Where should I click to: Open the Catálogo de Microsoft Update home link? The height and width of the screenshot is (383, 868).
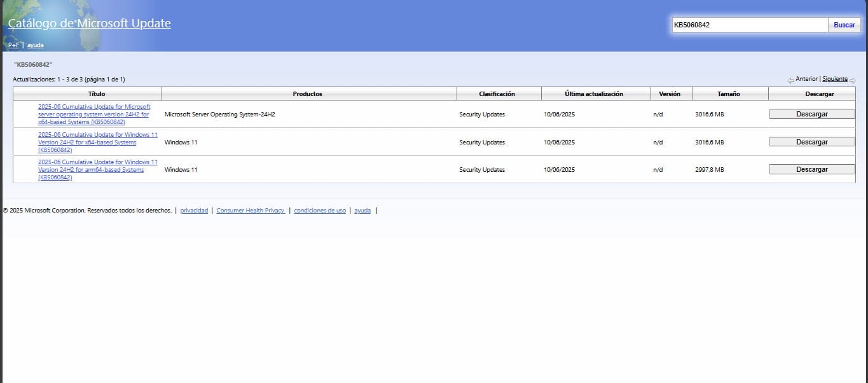[x=90, y=24]
